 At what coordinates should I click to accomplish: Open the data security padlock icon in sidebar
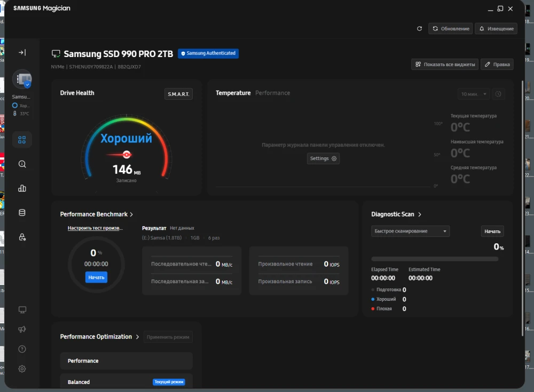point(22,237)
